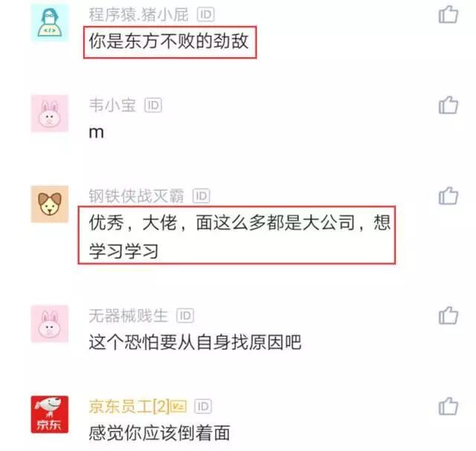
Task: Open the ID badge next to 京东员工[2]
Action: point(203,406)
